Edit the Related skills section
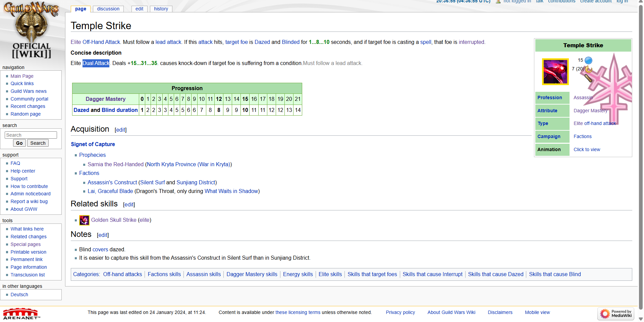The width and height of the screenshot is (644, 322). (129, 205)
